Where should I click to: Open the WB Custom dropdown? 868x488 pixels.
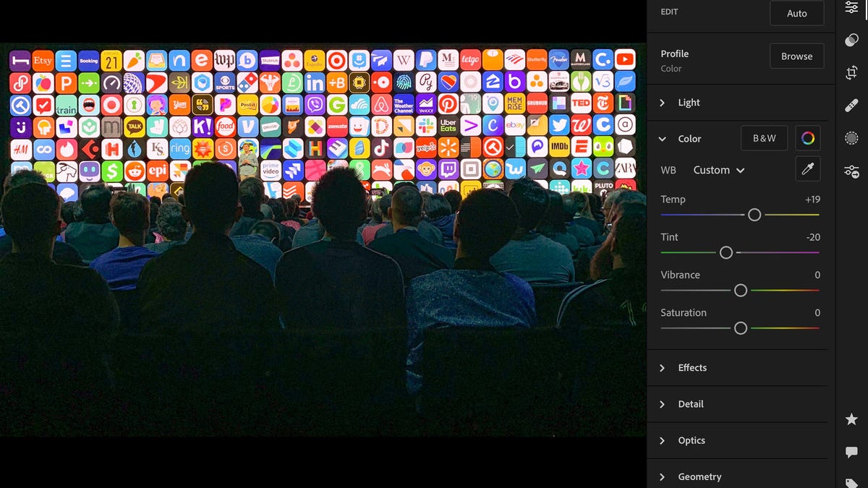[718, 170]
